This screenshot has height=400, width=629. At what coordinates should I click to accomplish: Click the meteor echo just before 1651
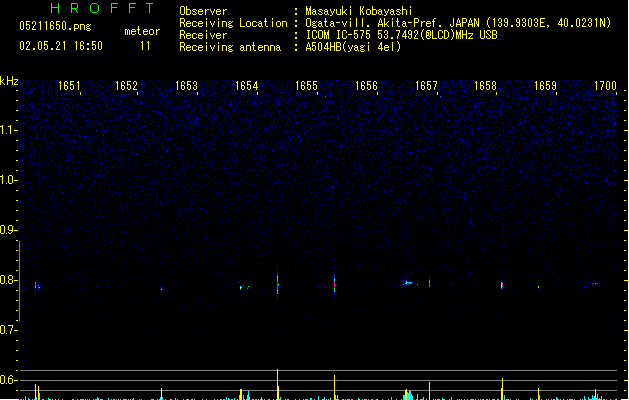[36, 286]
